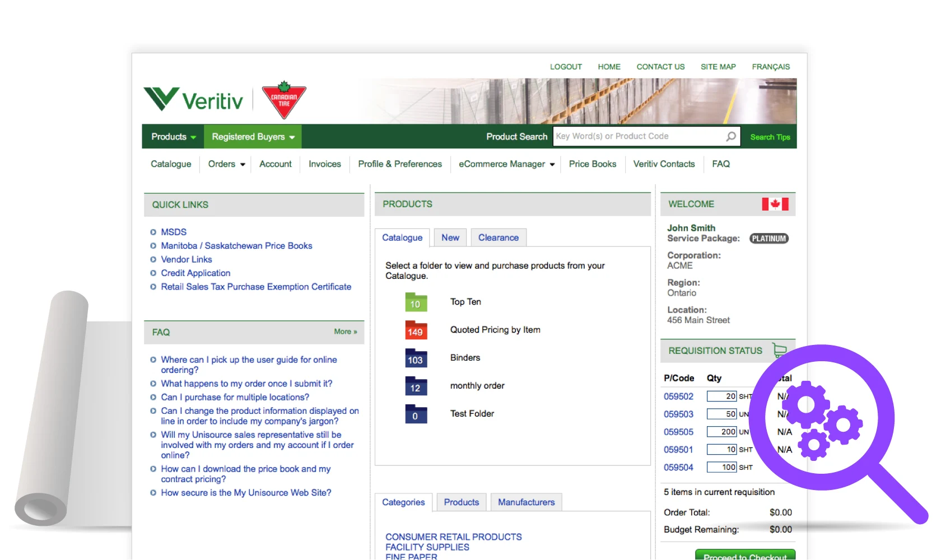Click the Proceed to Checkout button
The height and width of the screenshot is (560, 941).
(x=744, y=556)
